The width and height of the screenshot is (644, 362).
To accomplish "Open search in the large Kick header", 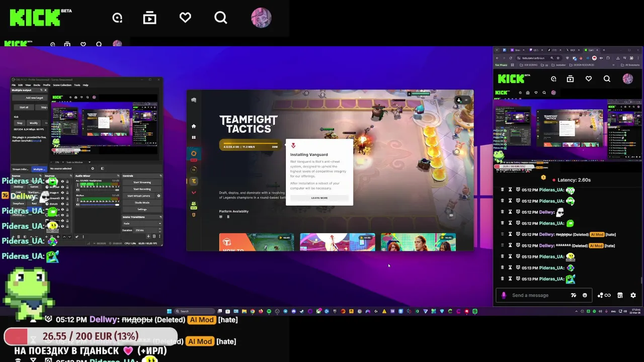I will 220,18.
